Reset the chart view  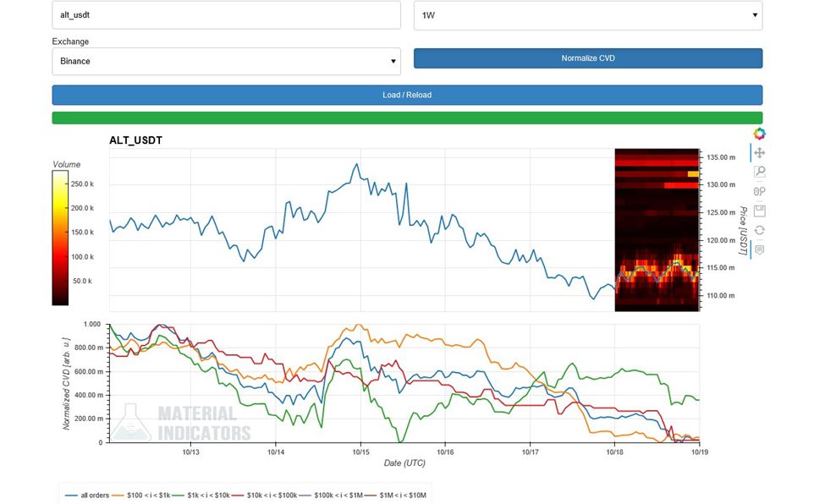pyautogui.click(x=759, y=230)
